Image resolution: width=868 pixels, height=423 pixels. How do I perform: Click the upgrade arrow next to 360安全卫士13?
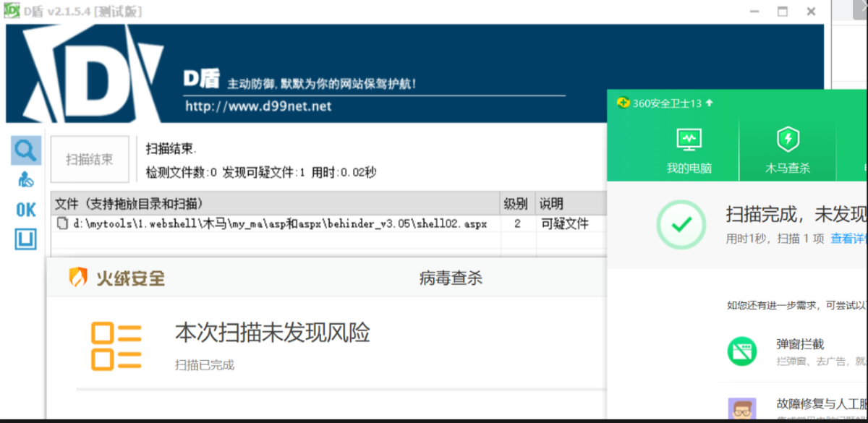(x=710, y=103)
